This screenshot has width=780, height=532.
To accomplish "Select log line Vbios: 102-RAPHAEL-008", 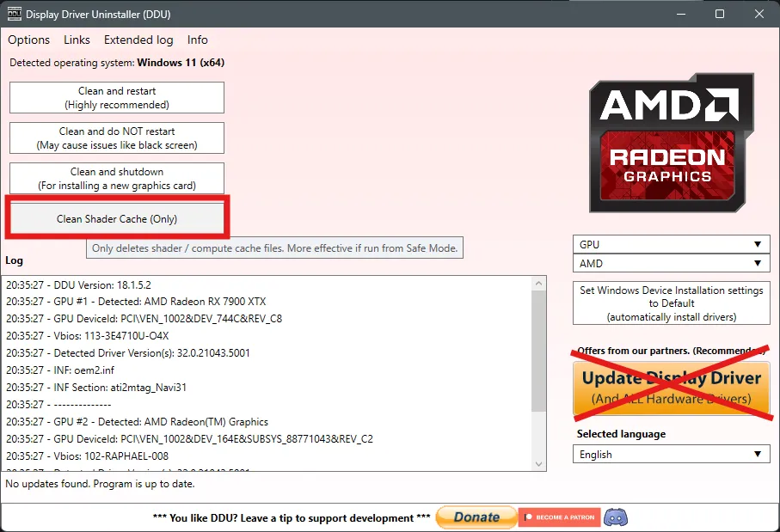I will click(x=87, y=456).
